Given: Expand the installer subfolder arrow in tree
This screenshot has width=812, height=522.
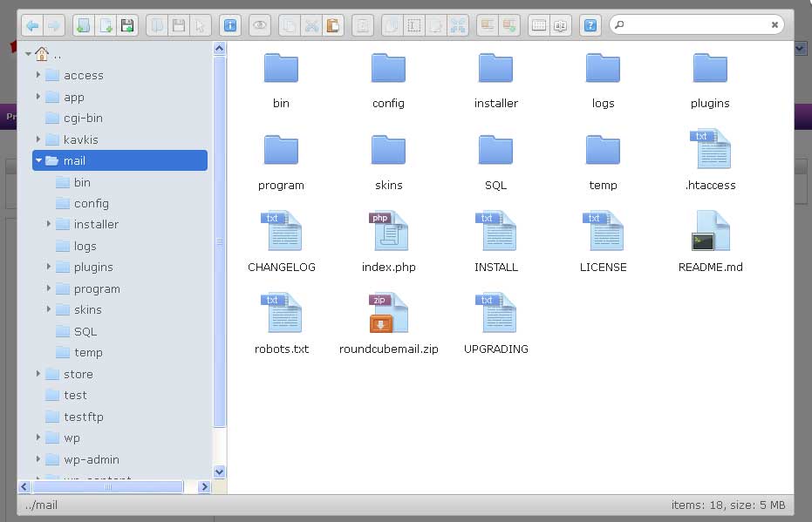Looking at the screenshot, I should (48, 224).
